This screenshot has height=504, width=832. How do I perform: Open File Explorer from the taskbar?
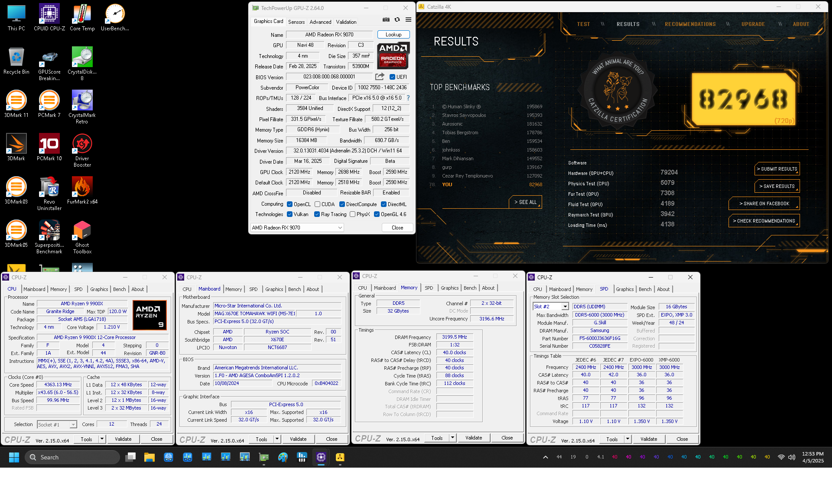[149, 457]
